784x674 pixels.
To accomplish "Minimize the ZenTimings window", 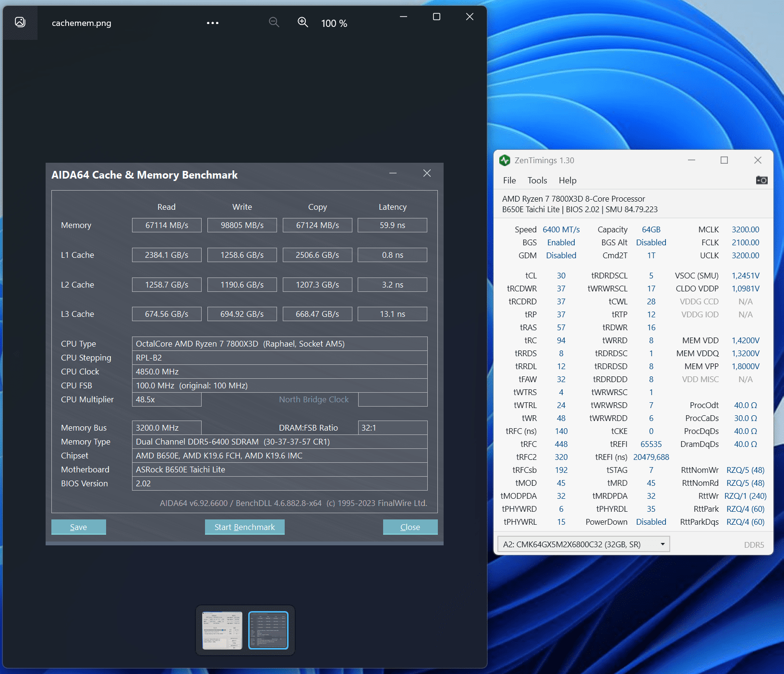I will pos(691,160).
